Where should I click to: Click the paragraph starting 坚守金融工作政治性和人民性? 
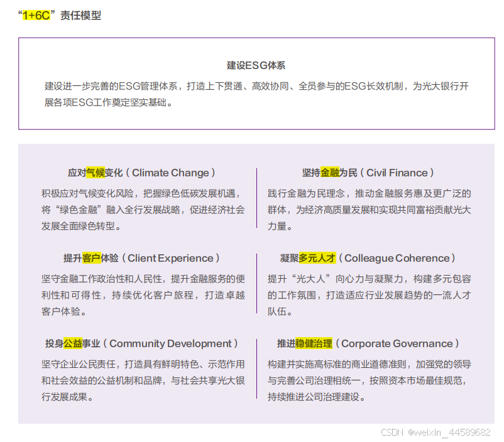[x=143, y=295]
